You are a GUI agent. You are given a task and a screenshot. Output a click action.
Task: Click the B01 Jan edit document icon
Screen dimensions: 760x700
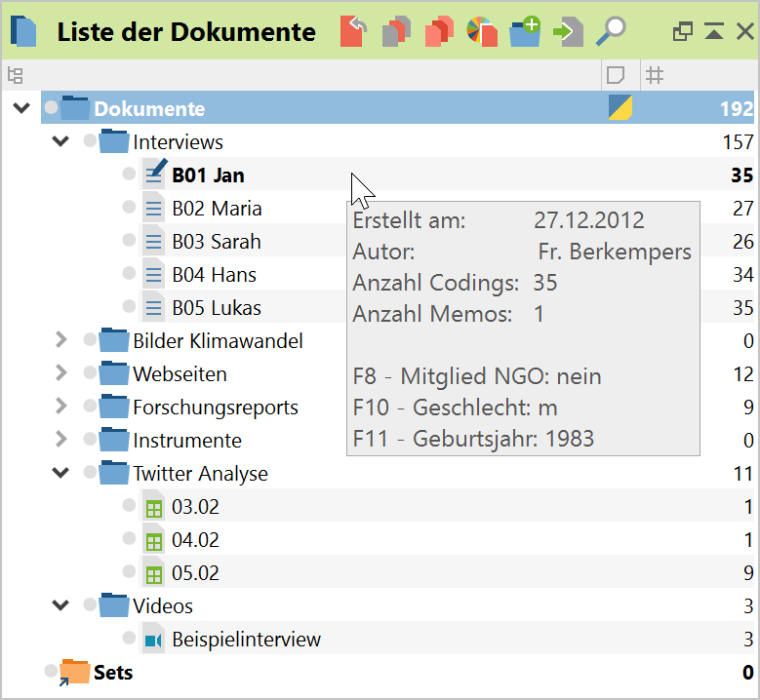pyautogui.click(x=155, y=173)
